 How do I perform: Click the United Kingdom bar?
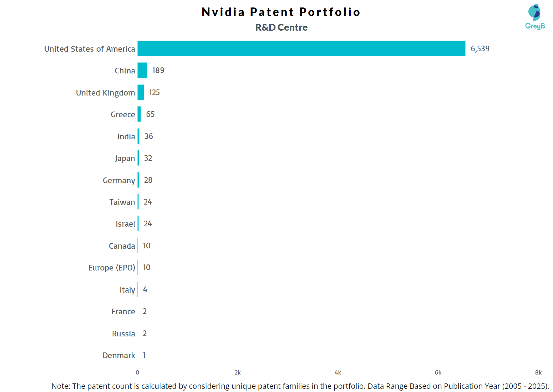click(141, 92)
